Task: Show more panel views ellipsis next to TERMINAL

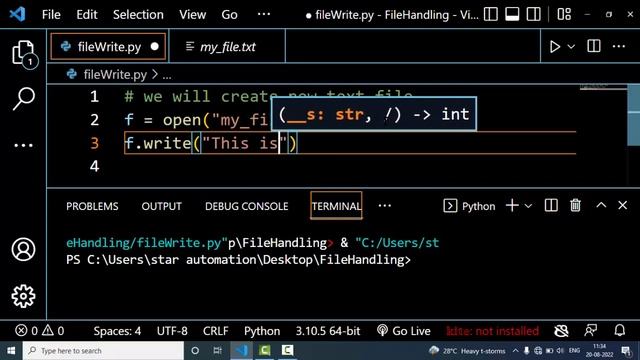Action: click(384, 206)
